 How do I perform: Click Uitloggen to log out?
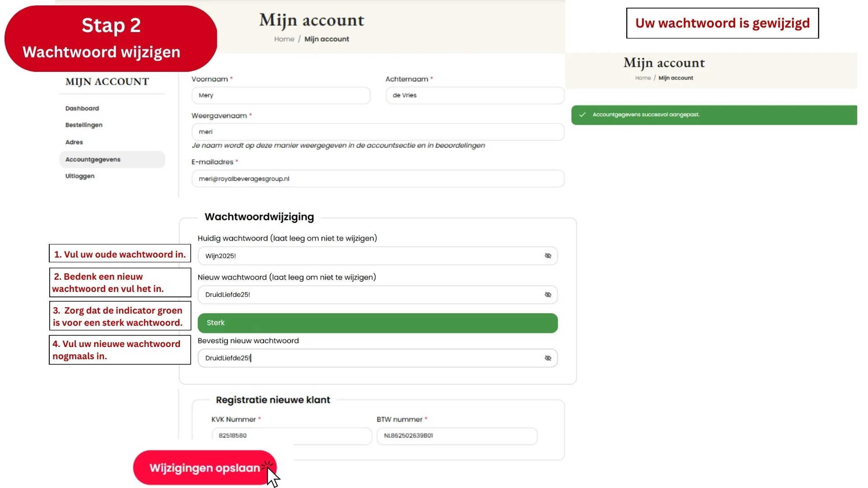(x=80, y=176)
